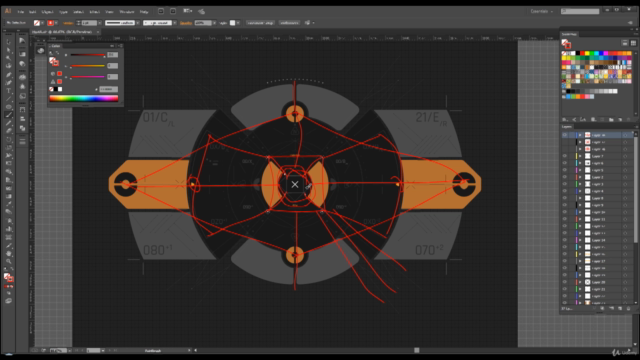Open the Align panel icon
The height and width of the screenshot is (360, 640).
22,119
